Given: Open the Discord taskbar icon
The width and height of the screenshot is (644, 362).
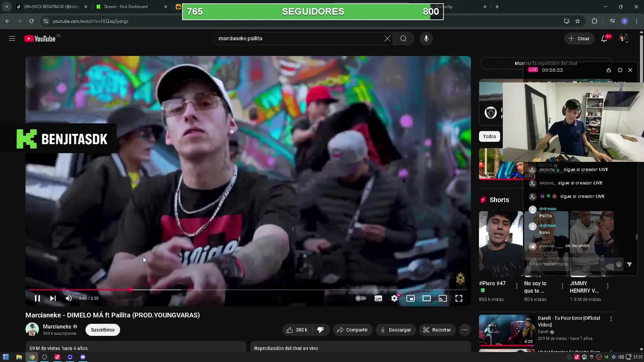Looking at the screenshot, I should pyautogui.click(x=83, y=357).
